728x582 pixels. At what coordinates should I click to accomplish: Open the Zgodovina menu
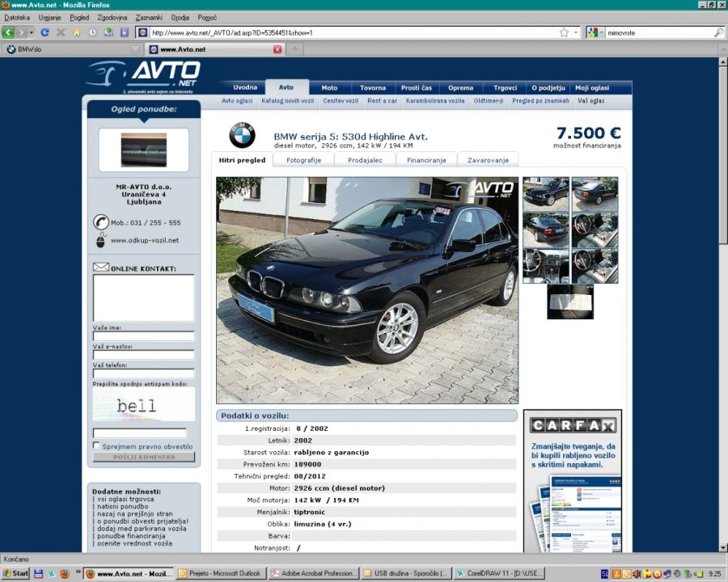click(112, 18)
